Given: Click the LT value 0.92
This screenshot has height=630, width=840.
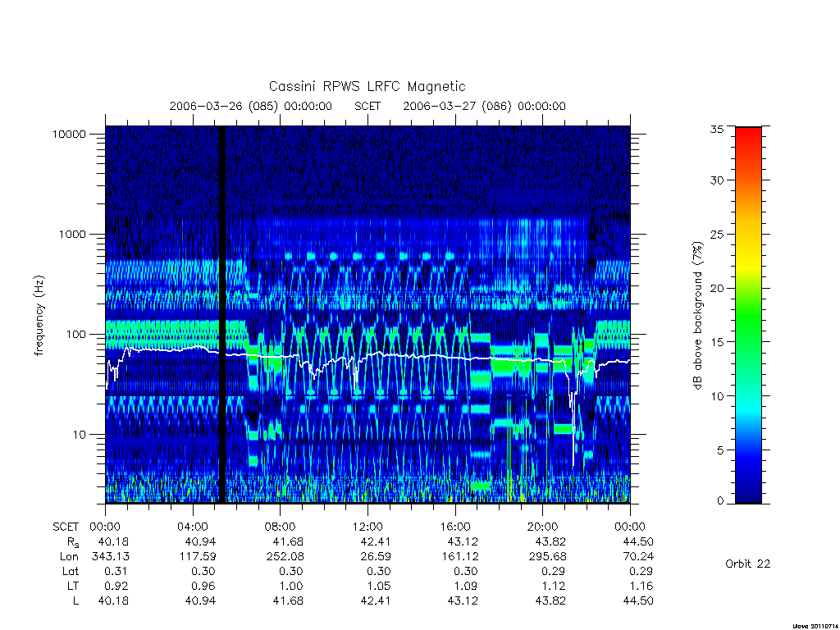Looking at the screenshot, I should tap(116, 586).
